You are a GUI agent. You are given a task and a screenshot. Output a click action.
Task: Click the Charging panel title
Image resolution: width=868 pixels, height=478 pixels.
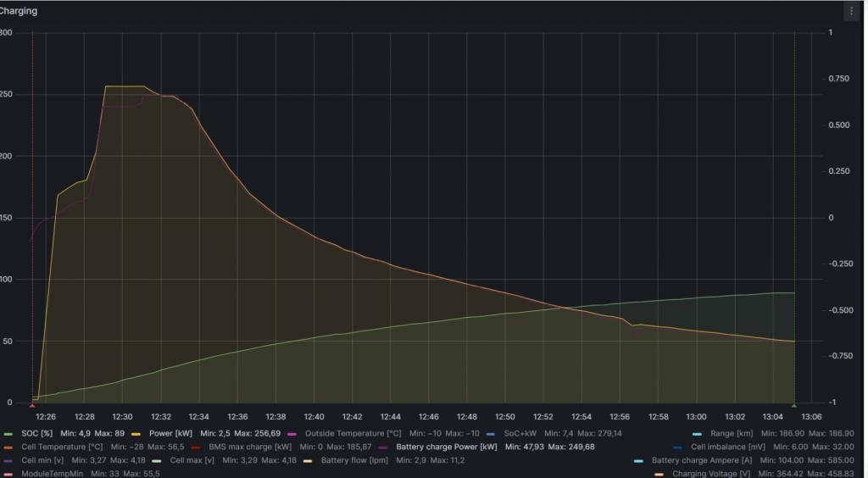tap(18, 11)
